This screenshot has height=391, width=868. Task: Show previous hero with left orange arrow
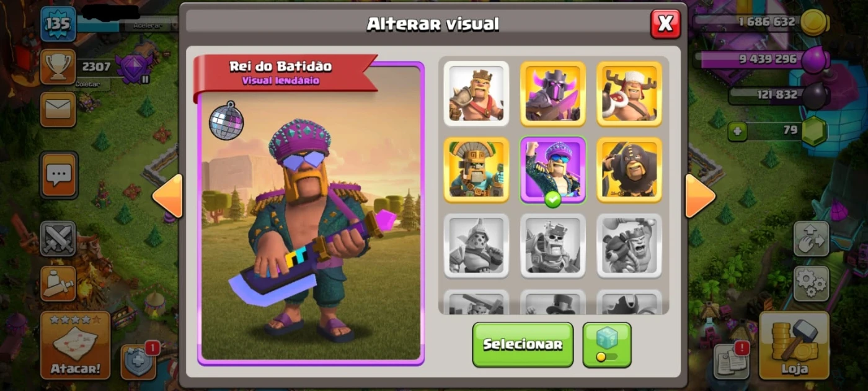(167, 196)
